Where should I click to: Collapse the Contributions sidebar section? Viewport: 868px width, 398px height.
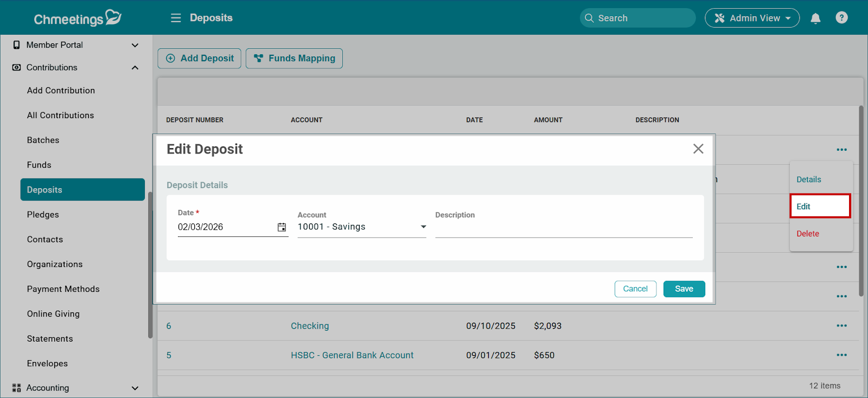coord(135,68)
